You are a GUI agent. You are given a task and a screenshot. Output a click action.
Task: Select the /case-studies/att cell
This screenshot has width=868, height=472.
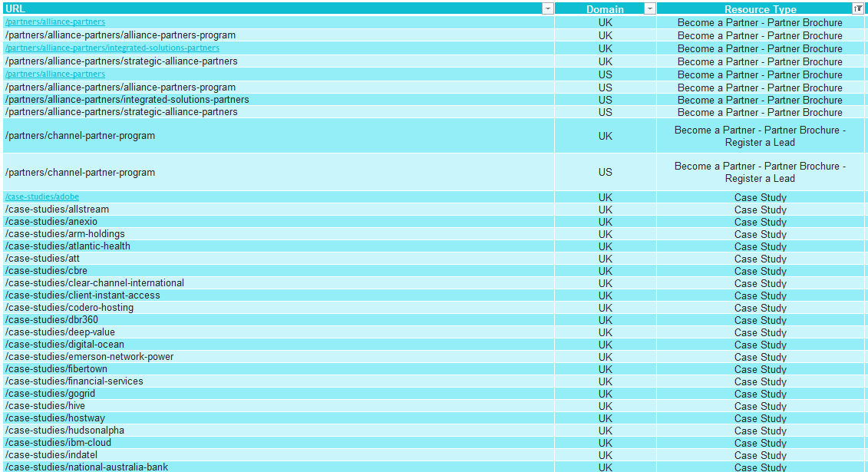coord(279,259)
